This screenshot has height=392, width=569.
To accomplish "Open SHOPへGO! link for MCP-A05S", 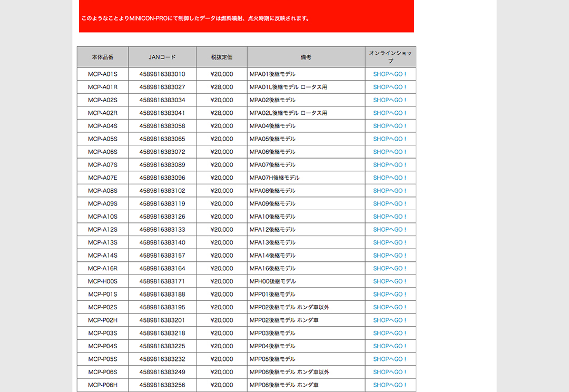I will pyautogui.click(x=390, y=139).
